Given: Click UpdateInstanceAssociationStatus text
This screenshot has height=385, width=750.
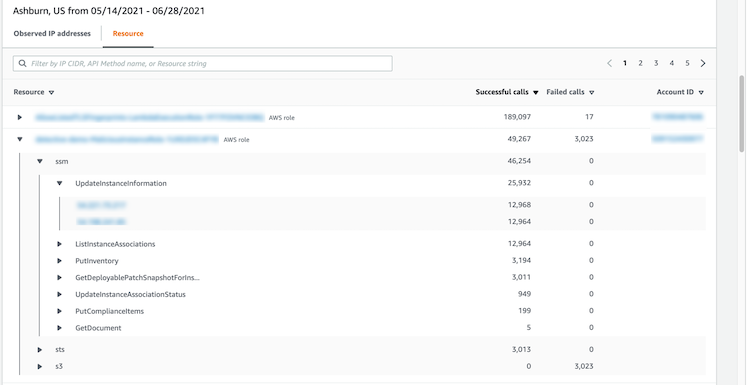Looking at the screenshot, I should [130, 294].
